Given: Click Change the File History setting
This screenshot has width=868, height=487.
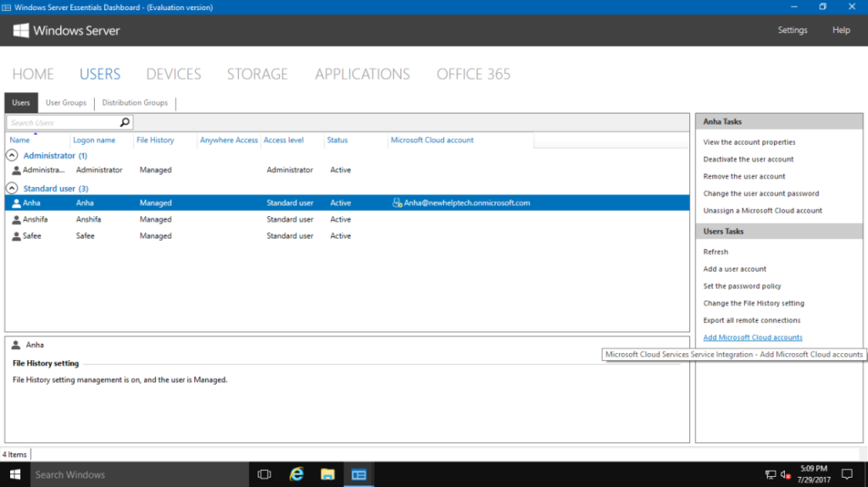Looking at the screenshot, I should (x=754, y=303).
